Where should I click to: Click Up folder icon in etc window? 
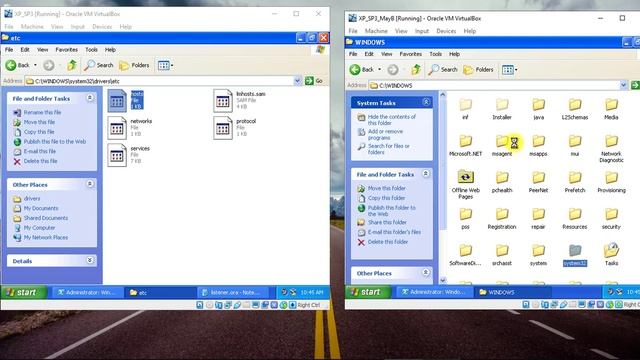pyautogui.click(x=72, y=65)
